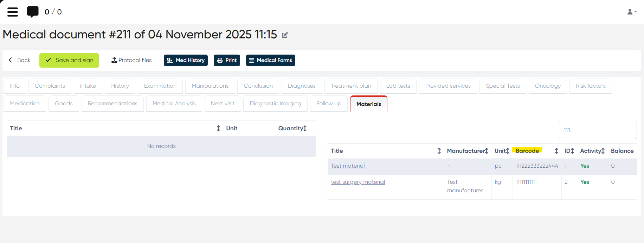The height and width of the screenshot is (243, 644).
Task: Open the user profile menu
Action: click(632, 12)
